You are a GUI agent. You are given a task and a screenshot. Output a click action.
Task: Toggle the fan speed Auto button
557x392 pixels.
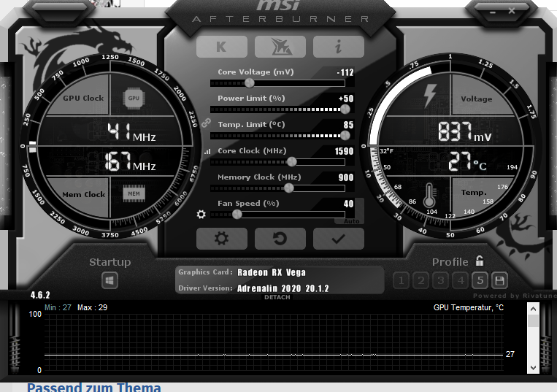coord(351,221)
